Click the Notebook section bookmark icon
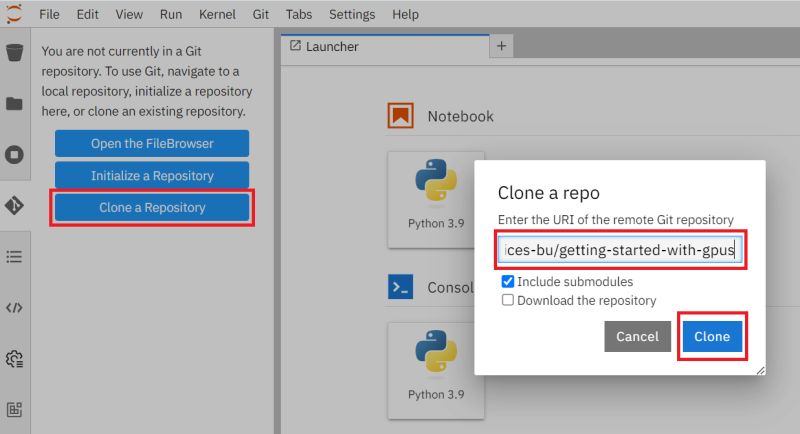800x434 pixels. (401, 116)
